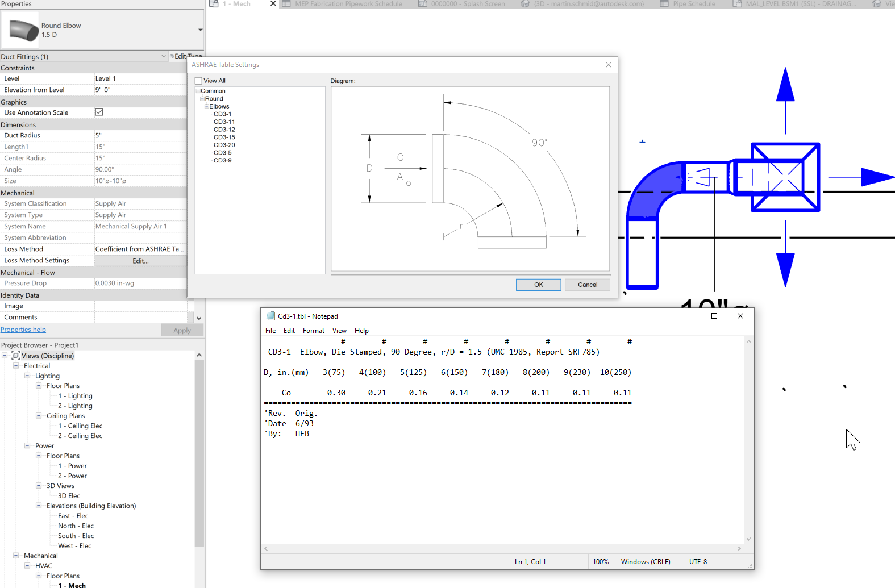Click the Elevation from Level value field
The width and height of the screenshot is (895, 588).
pyautogui.click(x=140, y=90)
